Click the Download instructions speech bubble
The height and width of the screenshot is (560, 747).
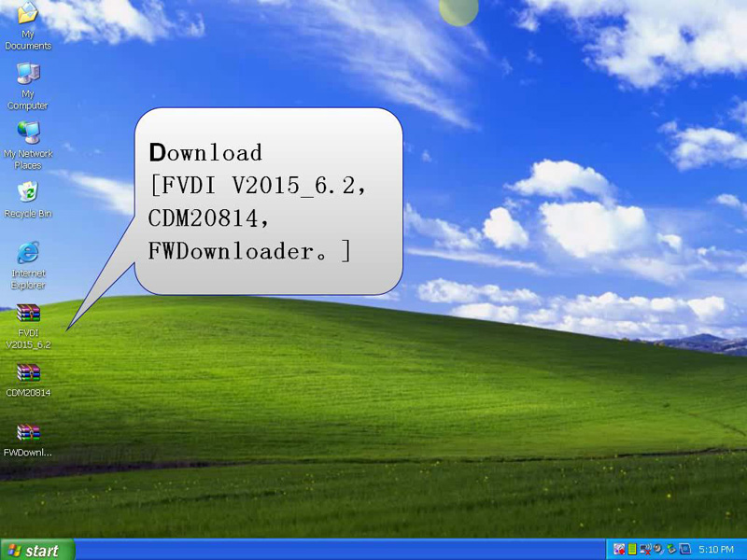pyautogui.click(x=269, y=200)
